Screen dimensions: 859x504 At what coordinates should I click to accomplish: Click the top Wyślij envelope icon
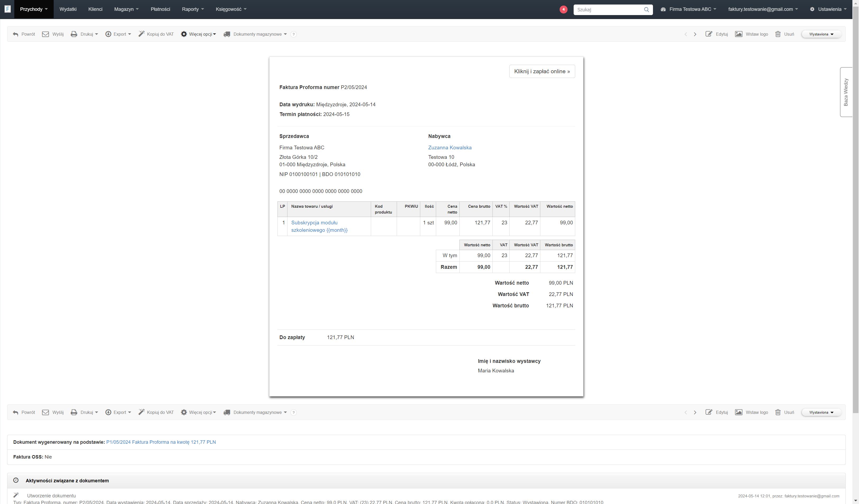tap(45, 34)
